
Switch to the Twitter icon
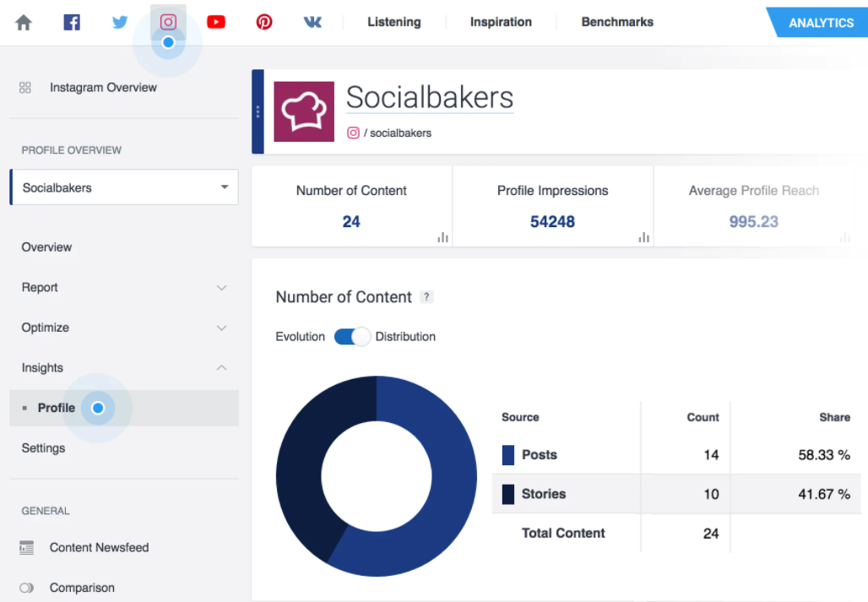pos(120,23)
